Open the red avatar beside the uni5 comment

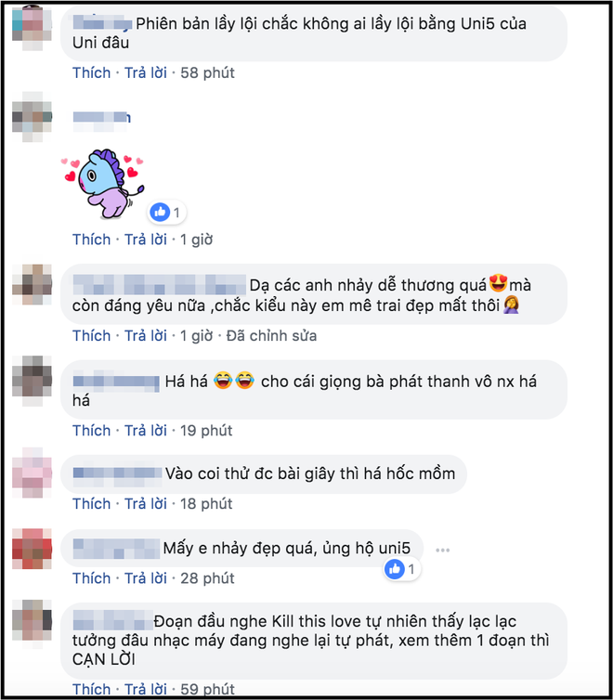click(32, 549)
